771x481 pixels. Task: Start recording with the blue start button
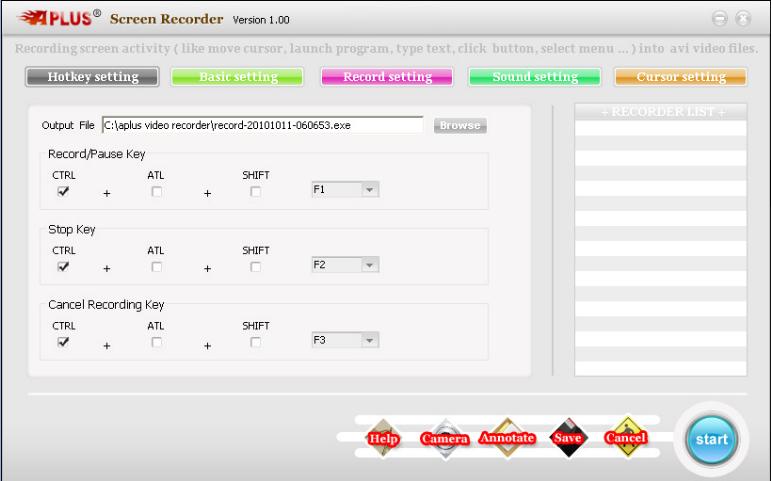712,439
